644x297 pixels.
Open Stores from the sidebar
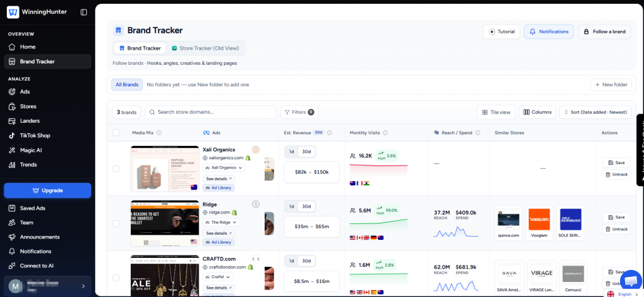tap(47, 106)
